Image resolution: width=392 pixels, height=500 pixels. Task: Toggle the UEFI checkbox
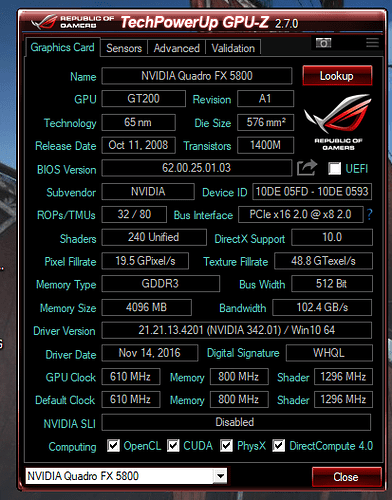coord(334,168)
